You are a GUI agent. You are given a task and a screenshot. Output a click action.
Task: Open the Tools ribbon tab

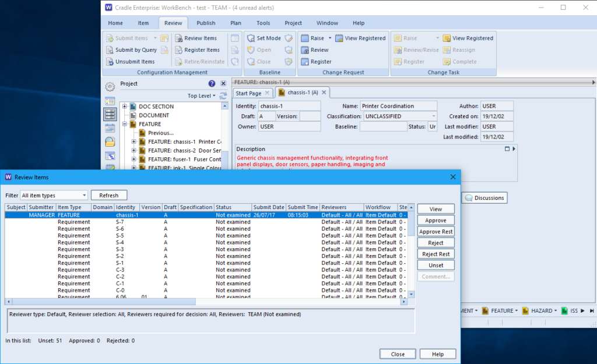tap(263, 23)
